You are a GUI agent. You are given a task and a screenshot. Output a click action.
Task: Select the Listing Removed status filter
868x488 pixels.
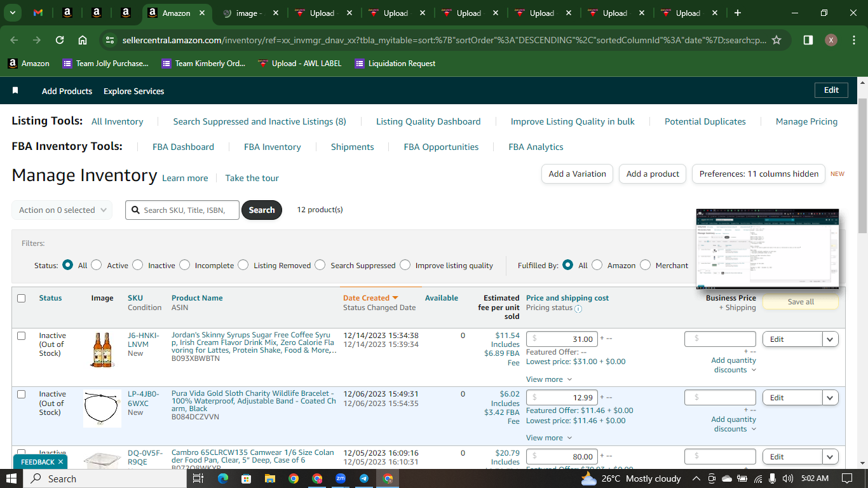click(243, 265)
